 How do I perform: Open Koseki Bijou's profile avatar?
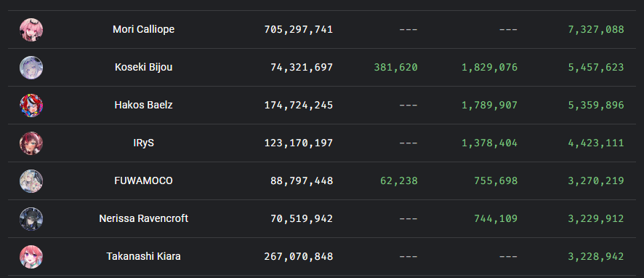pyautogui.click(x=31, y=68)
